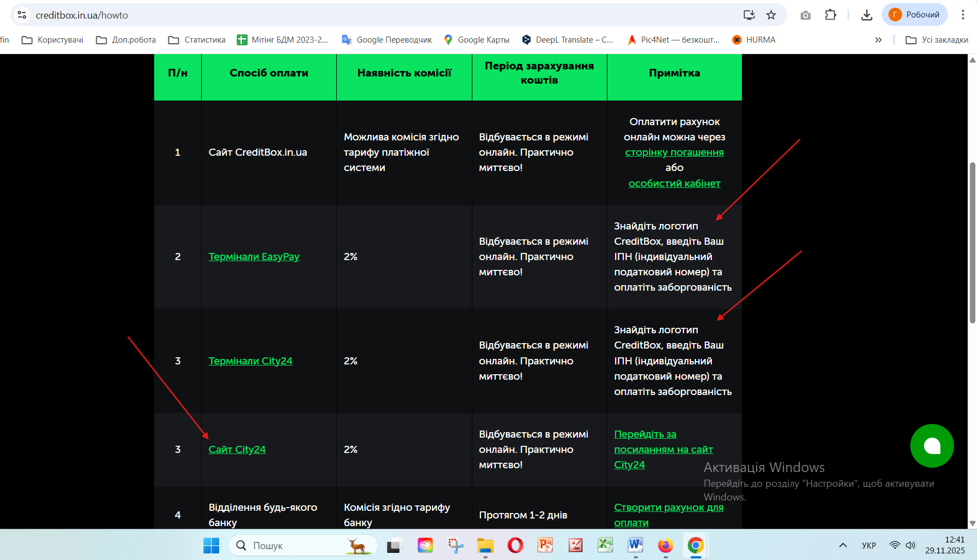The width and height of the screenshot is (977, 560).
Task: Open the HURMA bookmark
Action: point(754,40)
